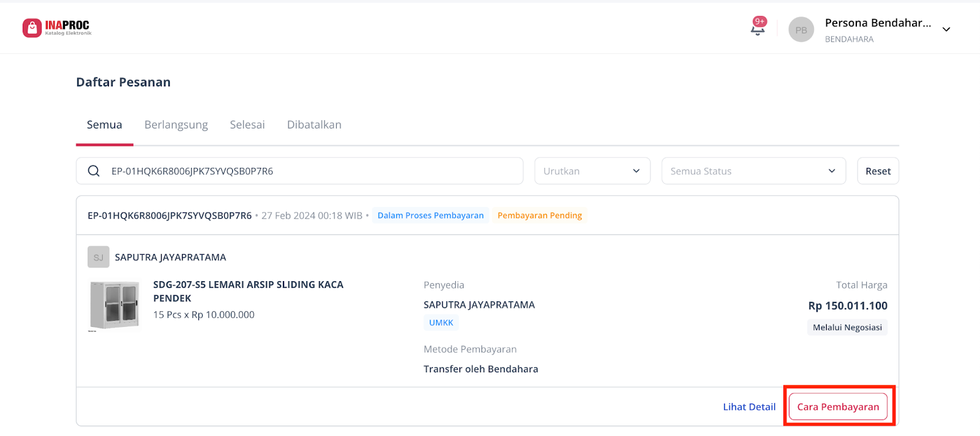Open the Semua Status filter dropdown
980x436 pixels.
(x=753, y=171)
